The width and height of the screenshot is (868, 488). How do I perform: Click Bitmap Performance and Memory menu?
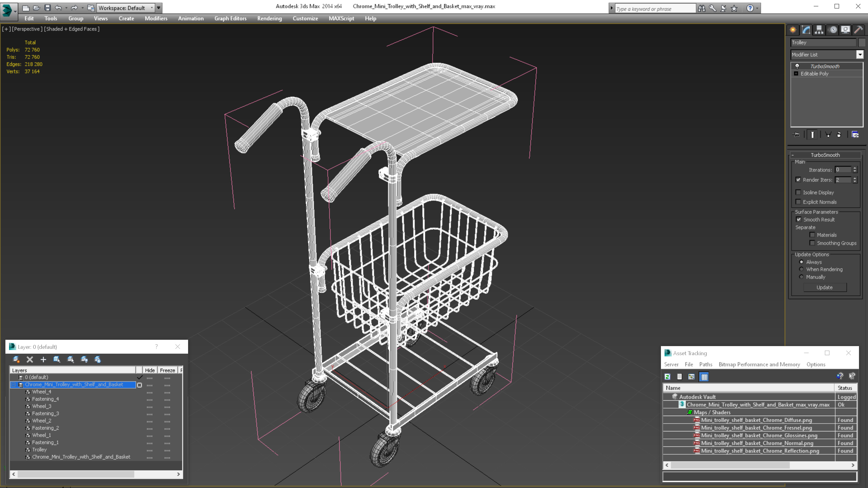point(759,364)
